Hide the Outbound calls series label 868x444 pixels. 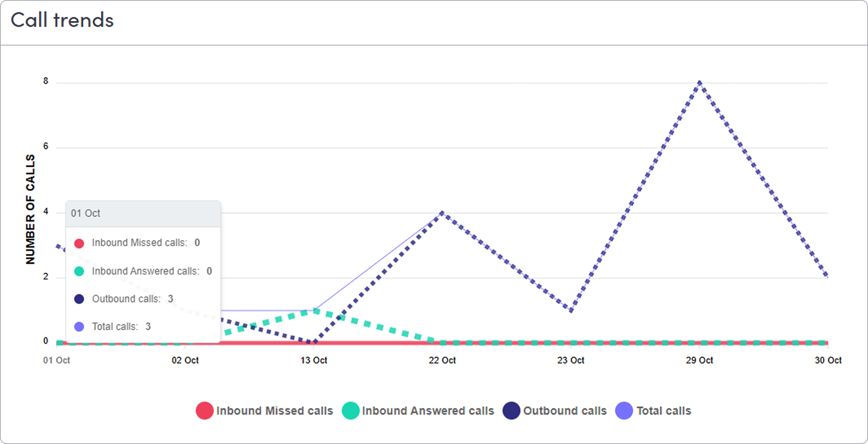[x=565, y=411]
